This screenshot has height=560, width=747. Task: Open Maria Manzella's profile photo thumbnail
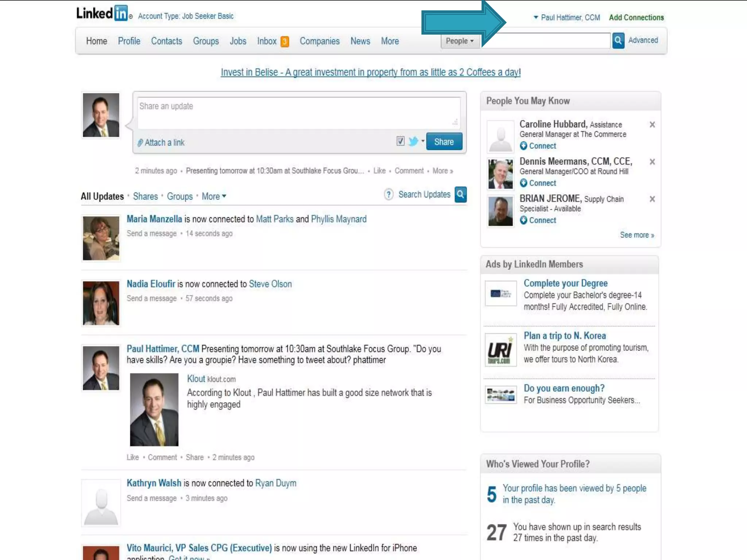(x=101, y=238)
